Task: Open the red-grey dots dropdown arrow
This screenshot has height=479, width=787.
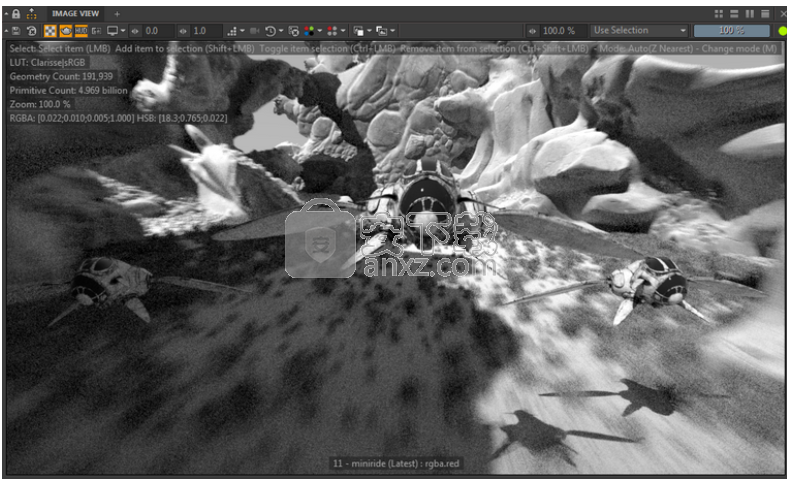Action: [343, 31]
